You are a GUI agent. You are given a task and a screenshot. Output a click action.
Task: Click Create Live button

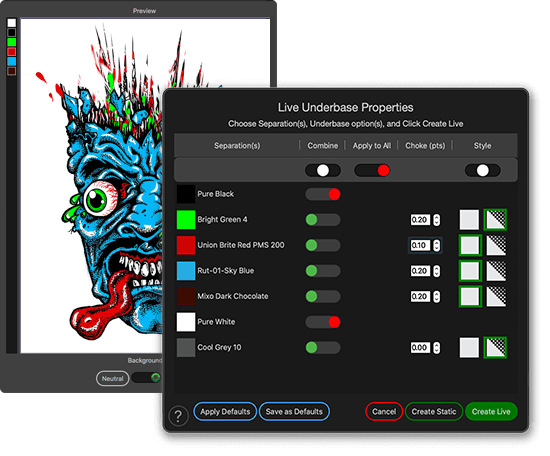(491, 411)
